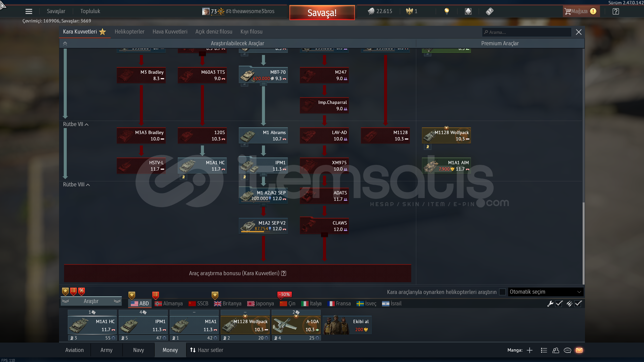
Task: Select the Army preset button
Action: point(106,350)
